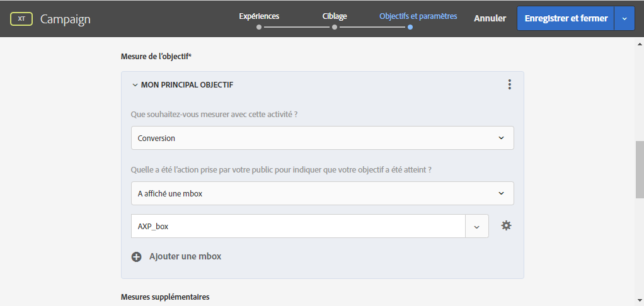Open the three-dot options menu for objective
The width and height of the screenshot is (644, 306).
[x=509, y=84]
